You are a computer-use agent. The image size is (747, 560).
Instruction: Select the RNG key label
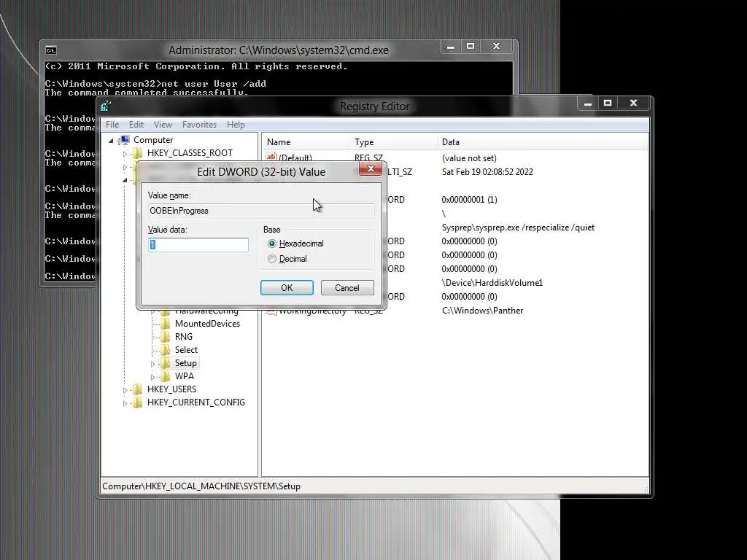click(x=183, y=337)
